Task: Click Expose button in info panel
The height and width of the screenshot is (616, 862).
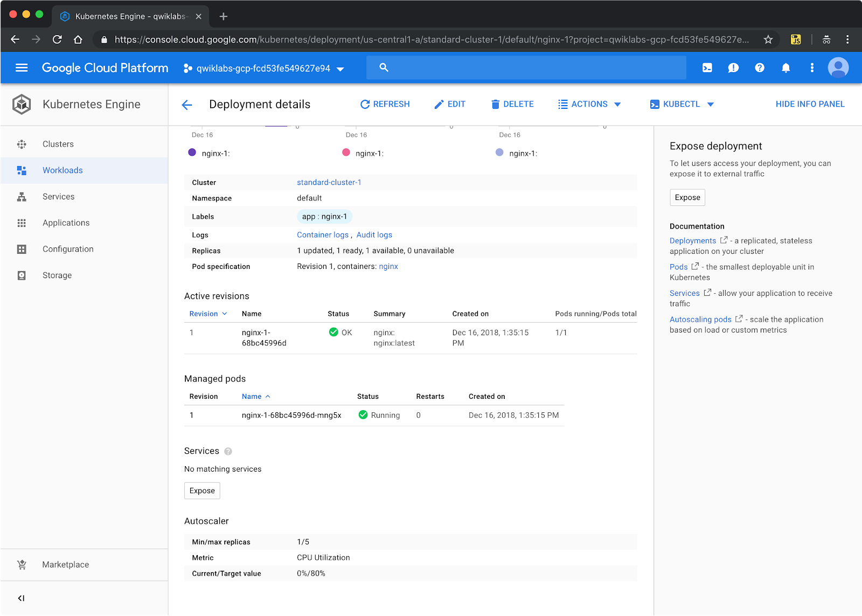Action: pos(687,198)
